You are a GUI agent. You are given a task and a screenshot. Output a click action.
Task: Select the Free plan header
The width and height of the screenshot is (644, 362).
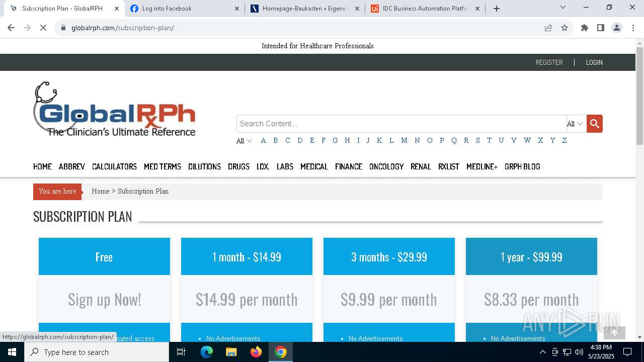[x=104, y=256]
